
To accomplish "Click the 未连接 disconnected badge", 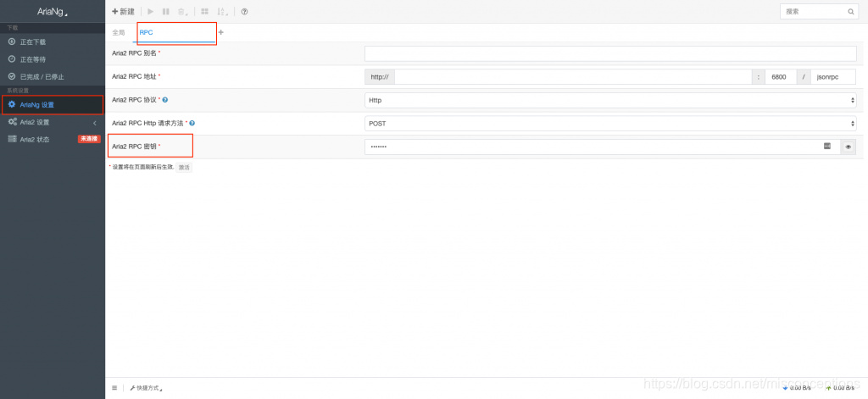I will click(x=89, y=140).
